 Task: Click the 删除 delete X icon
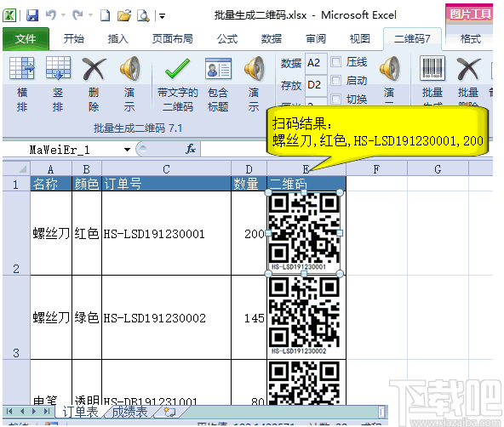coord(94,68)
